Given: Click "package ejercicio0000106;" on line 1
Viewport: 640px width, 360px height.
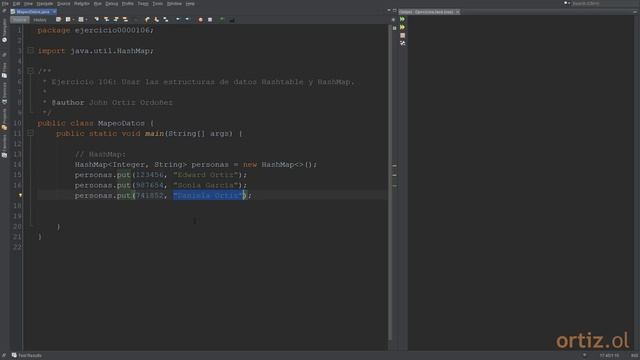Looking at the screenshot, I should point(96,30).
